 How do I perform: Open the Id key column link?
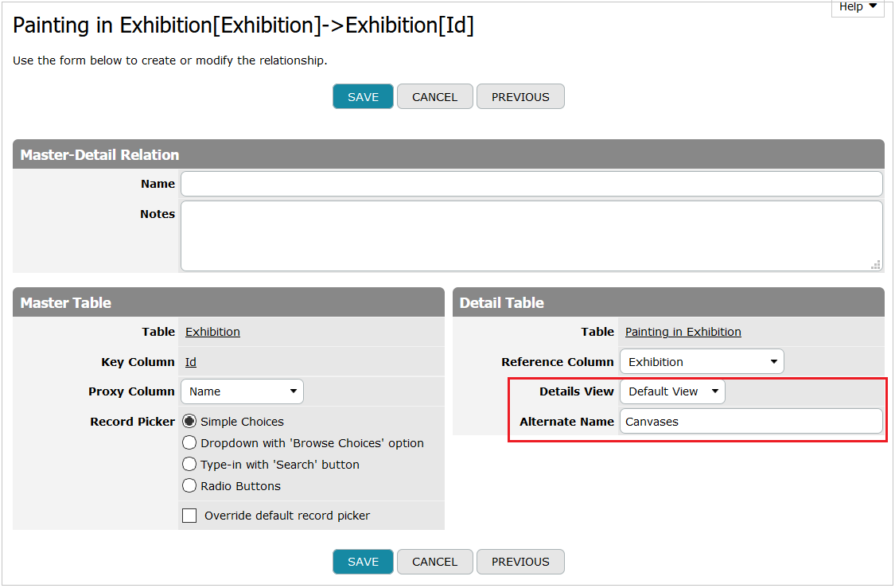tap(191, 362)
